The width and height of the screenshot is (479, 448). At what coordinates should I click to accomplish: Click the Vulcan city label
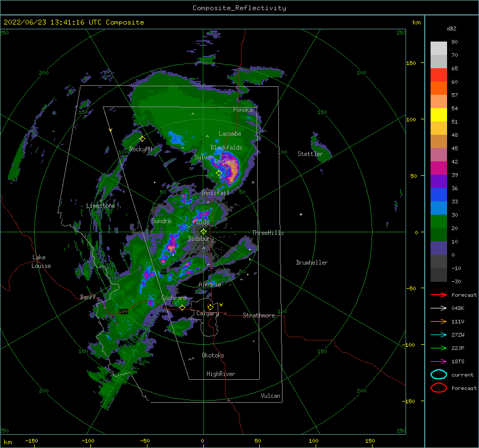point(270,396)
